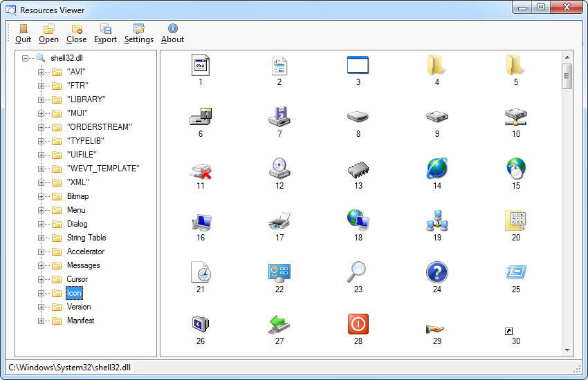Open the Manifest tree item

[x=80, y=321]
